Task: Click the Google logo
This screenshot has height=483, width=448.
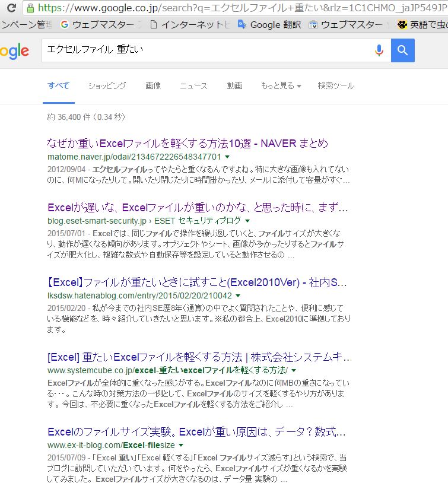Action: 14,52
